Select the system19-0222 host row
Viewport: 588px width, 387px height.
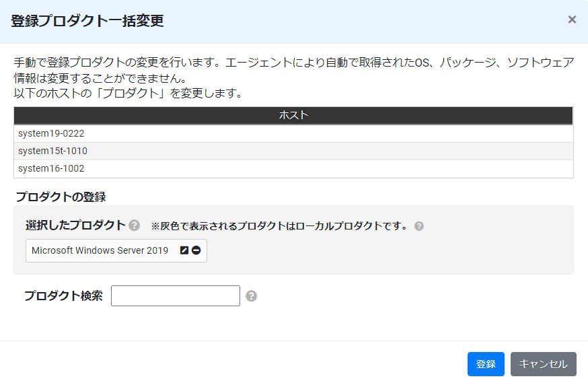point(293,133)
